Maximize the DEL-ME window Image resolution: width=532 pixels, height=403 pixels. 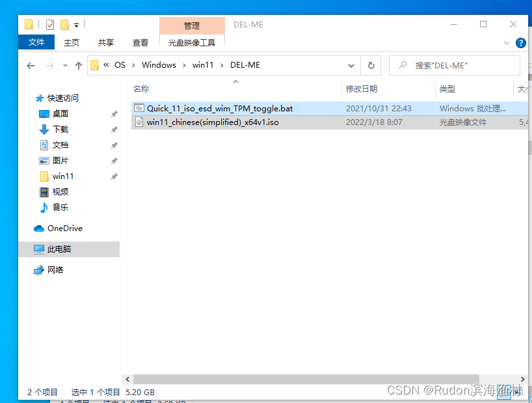click(x=483, y=25)
